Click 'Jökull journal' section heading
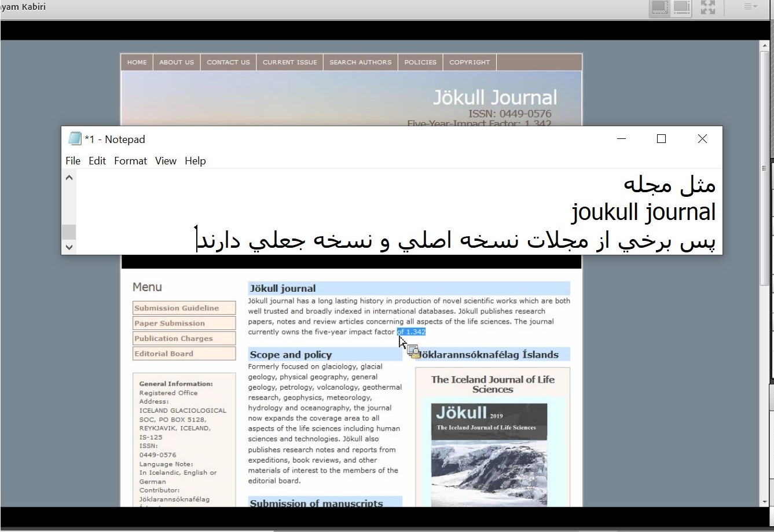 pos(283,288)
